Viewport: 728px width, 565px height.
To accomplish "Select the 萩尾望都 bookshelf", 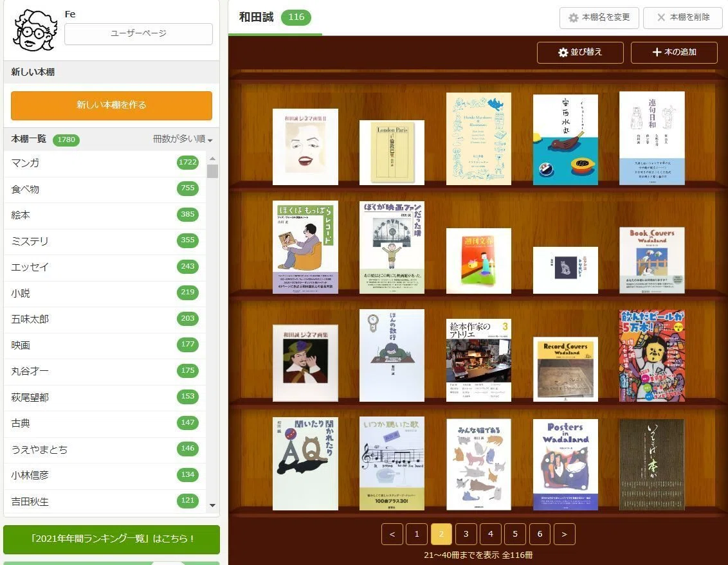I will (x=105, y=397).
